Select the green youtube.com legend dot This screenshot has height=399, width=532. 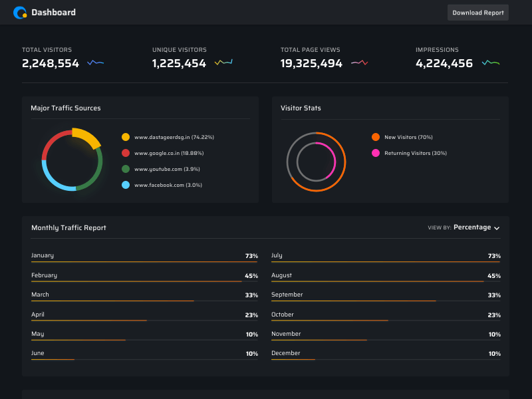[126, 169]
